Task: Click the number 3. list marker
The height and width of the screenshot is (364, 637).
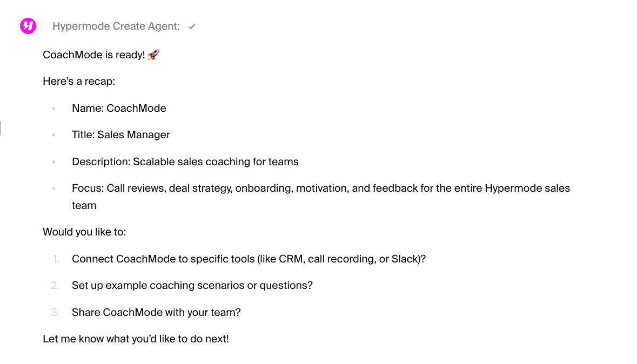Action: (55, 312)
